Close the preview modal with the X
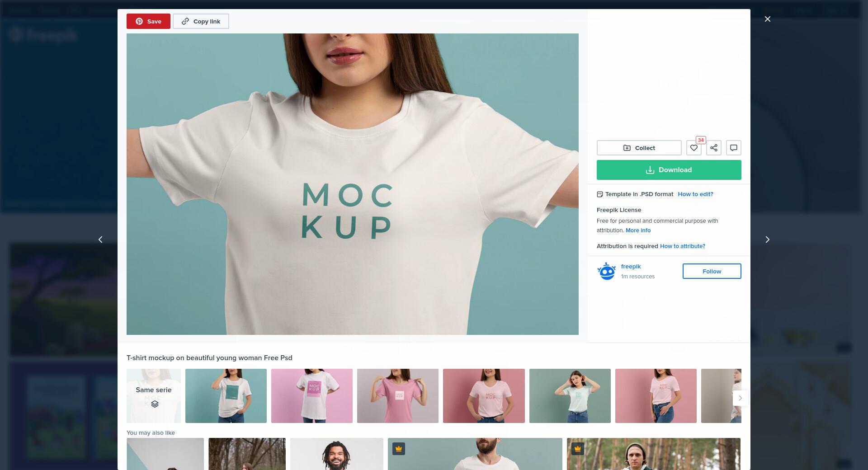Viewport: 868px width, 470px height. [x=767, y=19]
